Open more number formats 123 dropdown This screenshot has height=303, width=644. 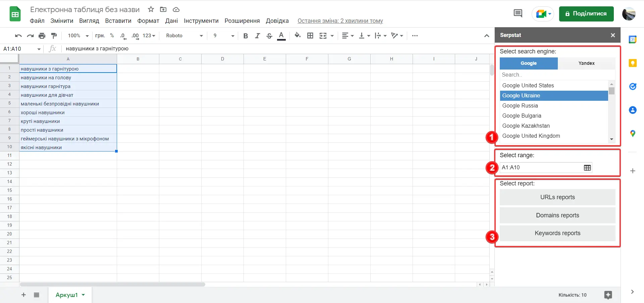[149, 36]
